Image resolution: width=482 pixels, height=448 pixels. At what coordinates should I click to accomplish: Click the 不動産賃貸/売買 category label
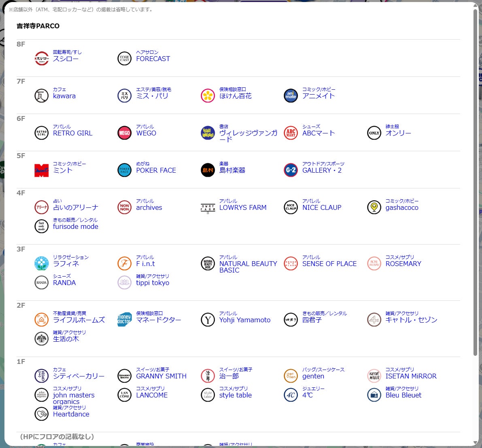(x=69, y=313)
